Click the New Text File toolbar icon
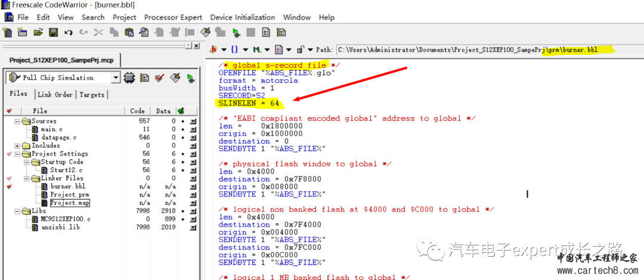The image size is (644, 280). coord(7,32)
